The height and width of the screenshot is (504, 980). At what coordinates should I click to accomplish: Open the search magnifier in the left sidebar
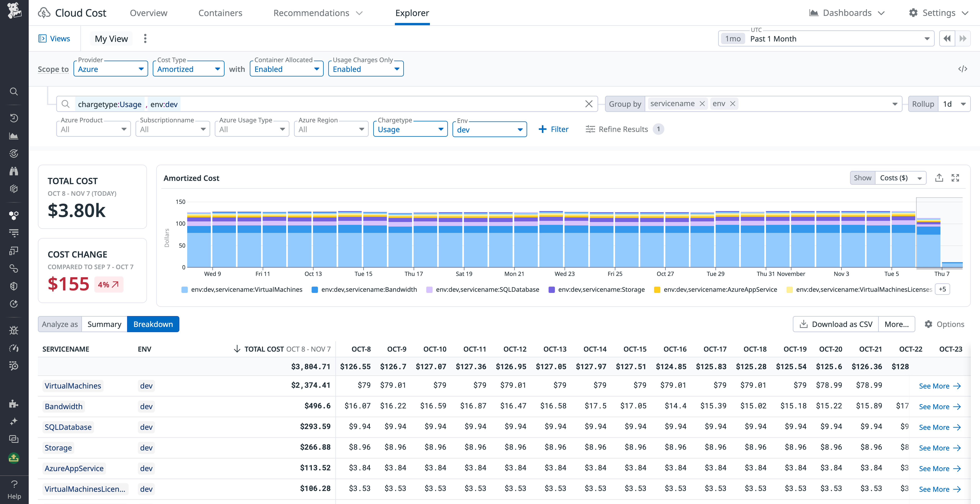(14, 91)
